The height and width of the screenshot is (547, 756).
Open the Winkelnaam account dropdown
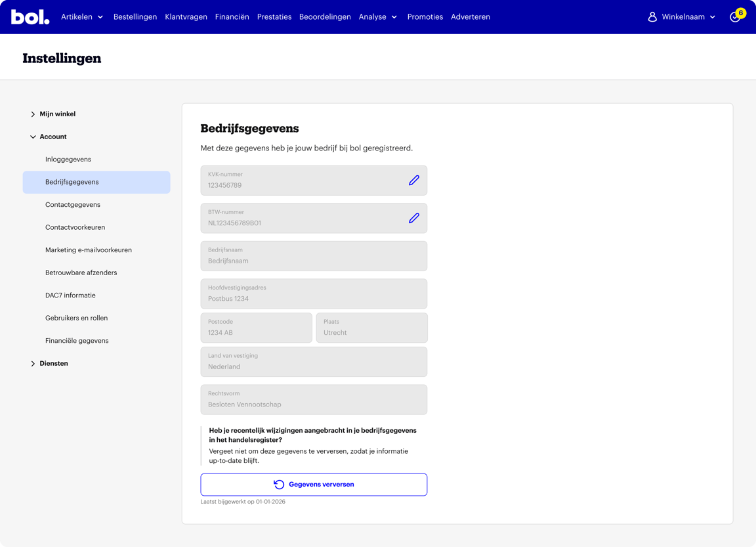pyautogui.click(x=688, y=17)
